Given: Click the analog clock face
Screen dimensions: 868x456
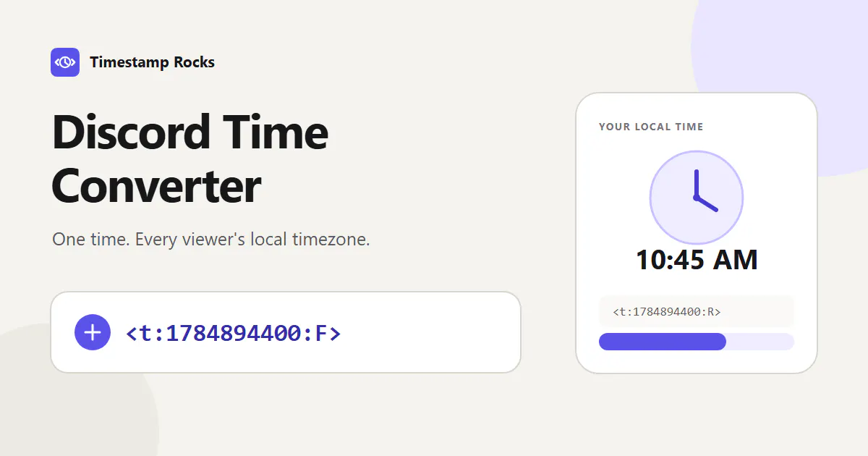Looking at the screenshot, I should [697, 198].
